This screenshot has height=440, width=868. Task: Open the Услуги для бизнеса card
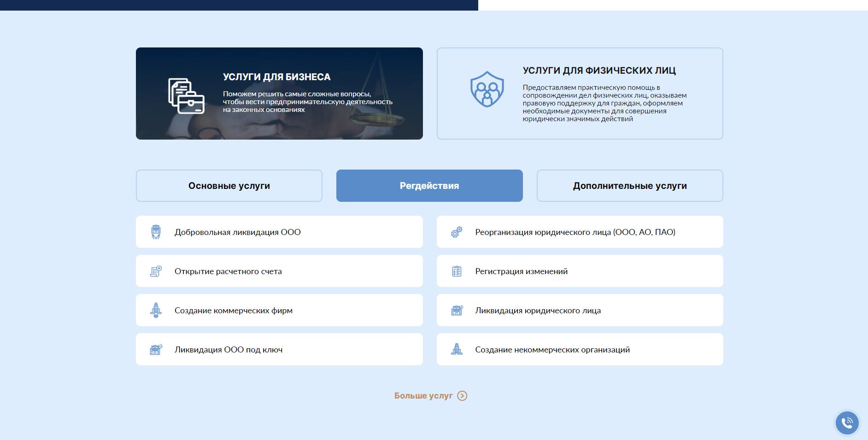click(x=279, y=94)
